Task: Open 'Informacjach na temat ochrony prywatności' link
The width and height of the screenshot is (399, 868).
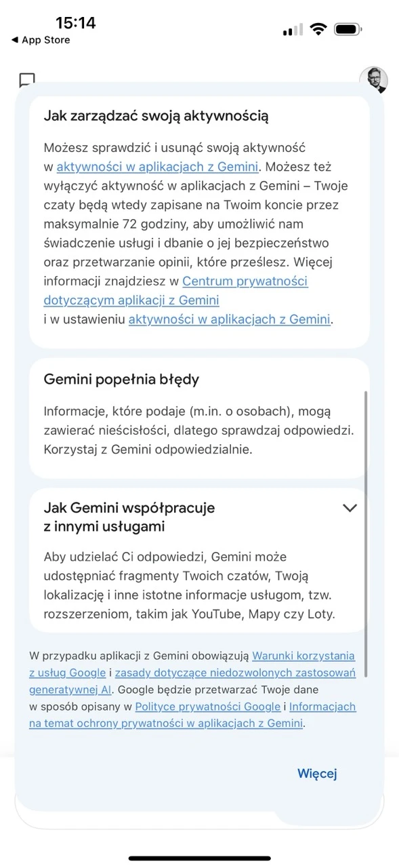Action: click(192, 715)
